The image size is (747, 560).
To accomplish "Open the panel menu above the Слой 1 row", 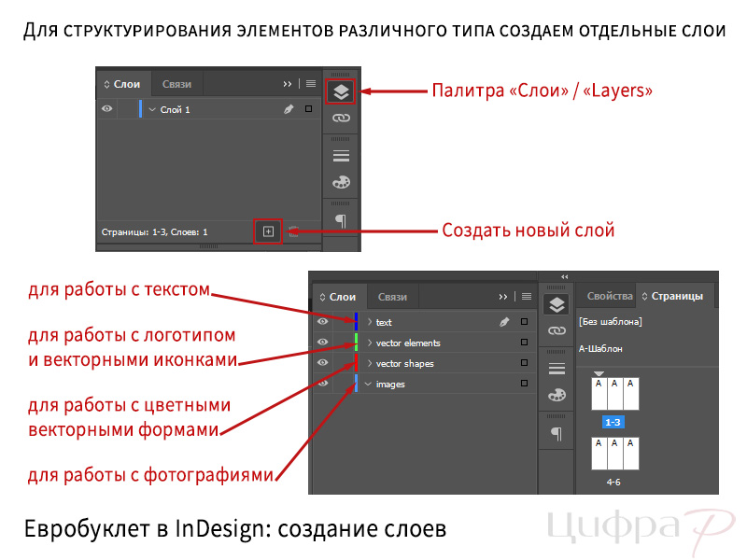I will (x=311, y=84).
